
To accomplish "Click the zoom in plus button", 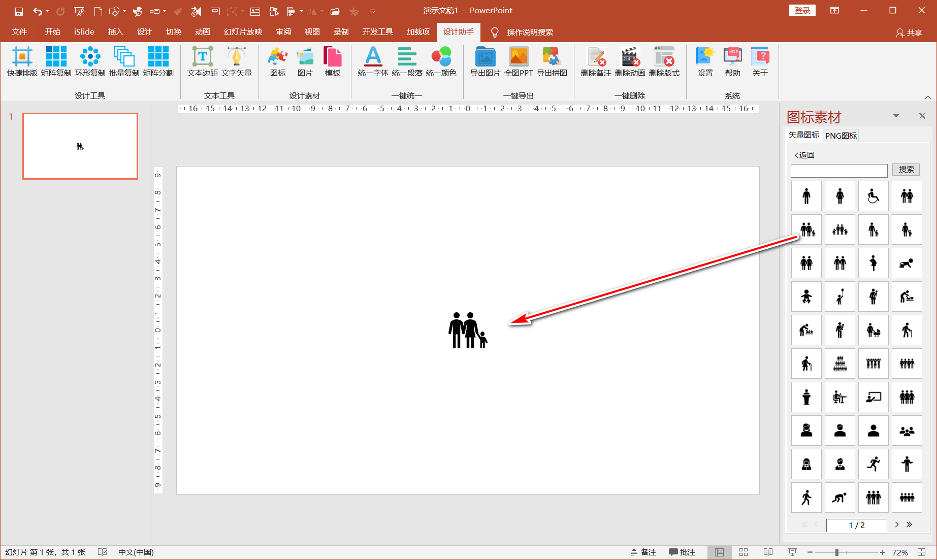I will coord(883,552).
